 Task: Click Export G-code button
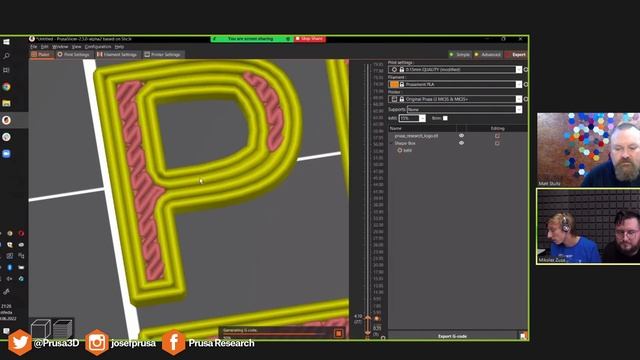coord(452,336)
